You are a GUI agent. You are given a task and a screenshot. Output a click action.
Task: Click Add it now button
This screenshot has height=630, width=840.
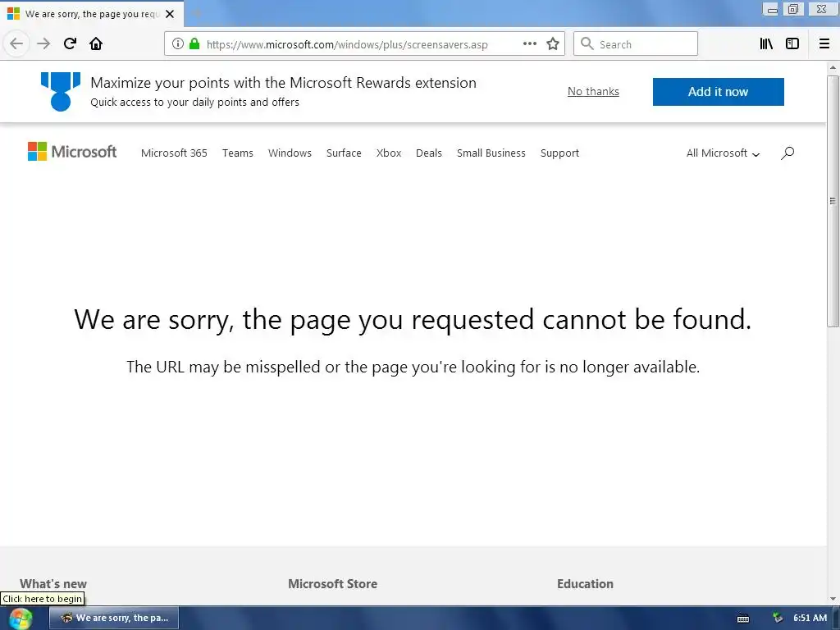coord(719,92)
